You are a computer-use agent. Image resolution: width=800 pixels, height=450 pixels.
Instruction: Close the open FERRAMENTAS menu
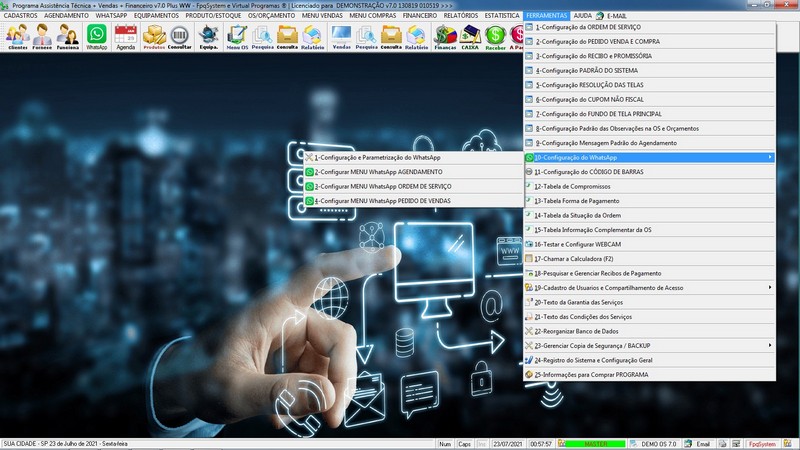point(546,16)
